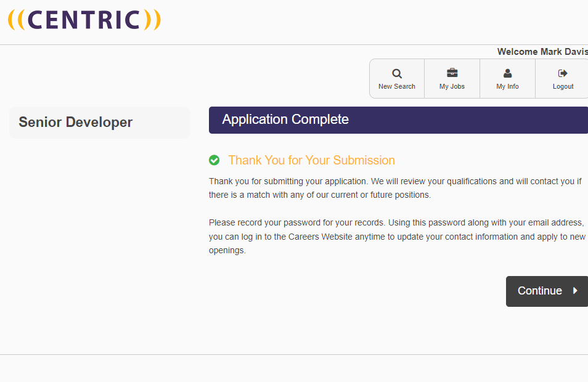Click the Centric logo
The image size is (588, 382).
pos(84,20)
